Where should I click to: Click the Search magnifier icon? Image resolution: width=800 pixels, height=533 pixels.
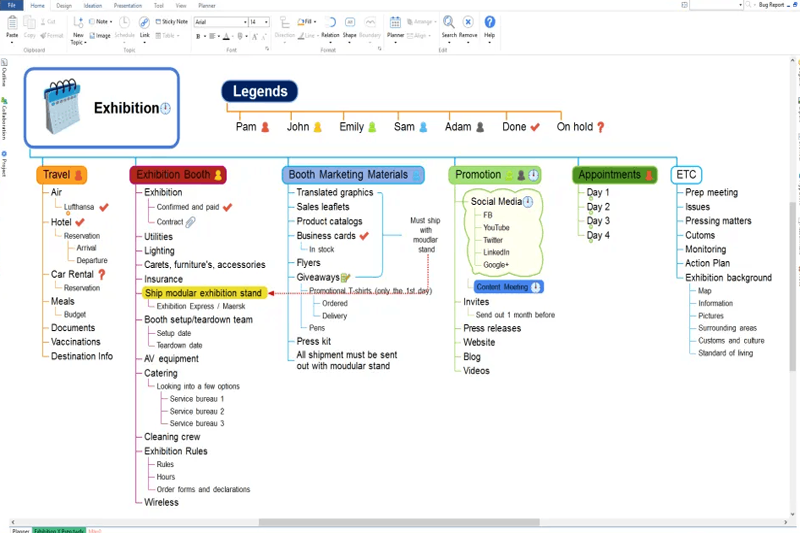point(449,23)
